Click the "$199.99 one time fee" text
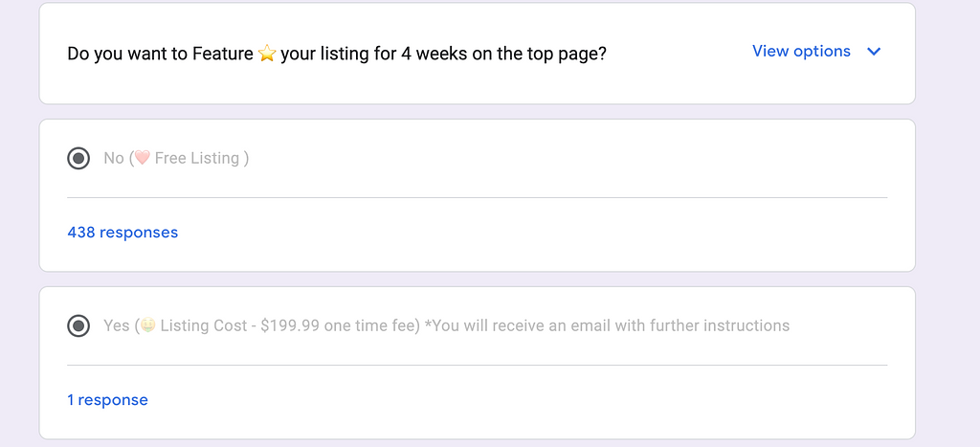This screenshot has width=980, height=447. [339, 325]
